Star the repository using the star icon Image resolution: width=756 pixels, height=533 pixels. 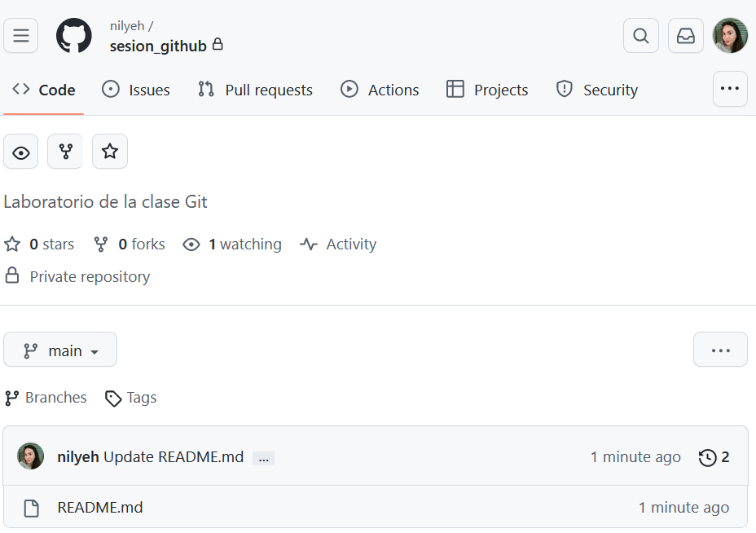110,151
